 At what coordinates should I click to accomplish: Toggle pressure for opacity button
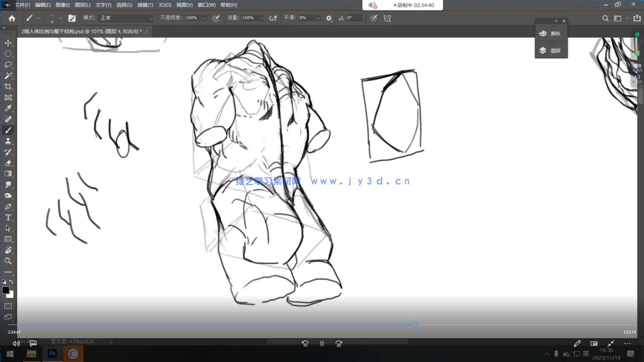pos(216,18)
